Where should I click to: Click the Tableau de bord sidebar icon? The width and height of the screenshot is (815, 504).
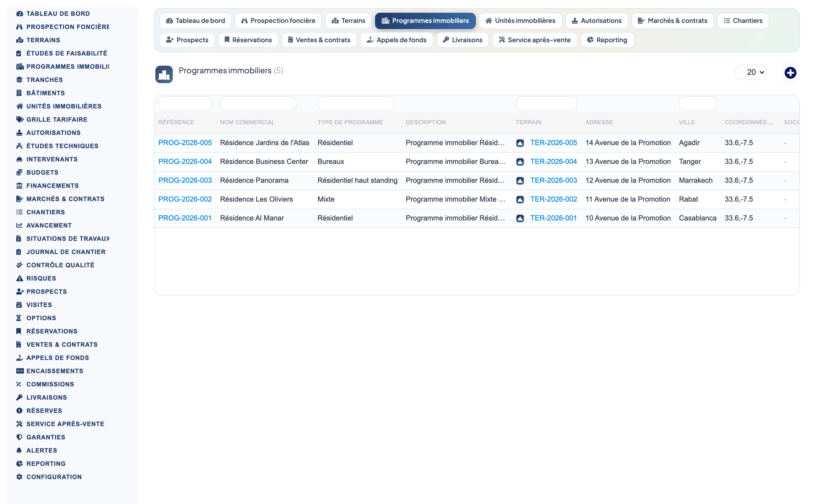tap(19, 13)
